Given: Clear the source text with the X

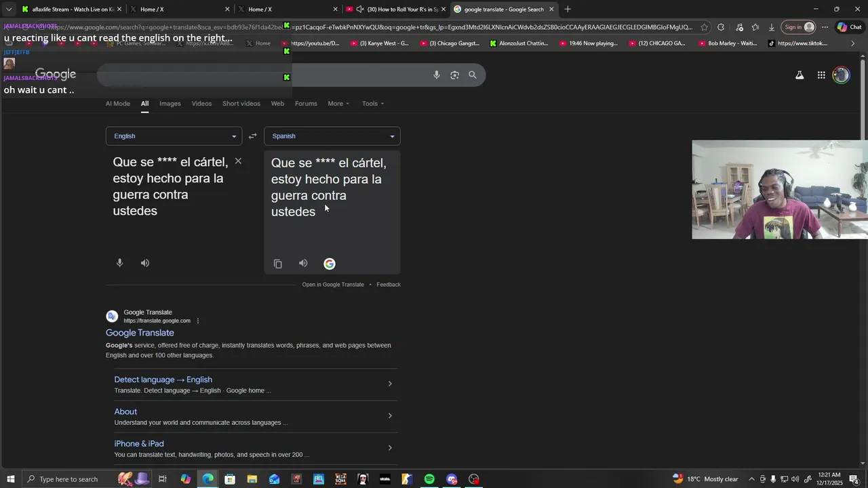Looking at the screenshot, I should click(238, 161).
